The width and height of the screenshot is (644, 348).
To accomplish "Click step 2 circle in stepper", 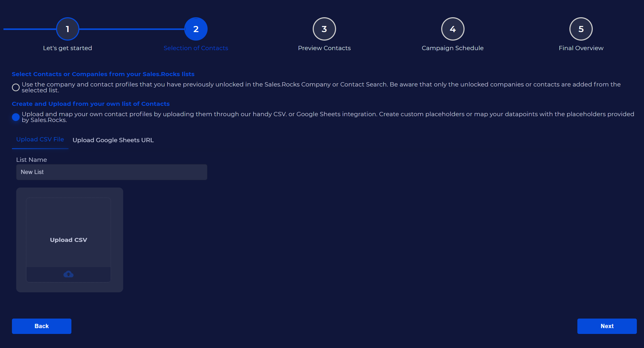I will point(196,29).
